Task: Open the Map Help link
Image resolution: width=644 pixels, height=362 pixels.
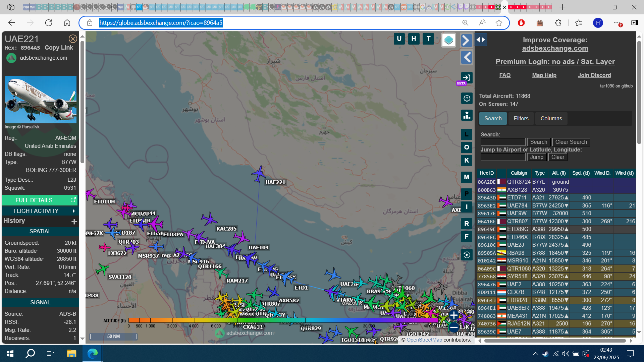Action: (544, 75)
